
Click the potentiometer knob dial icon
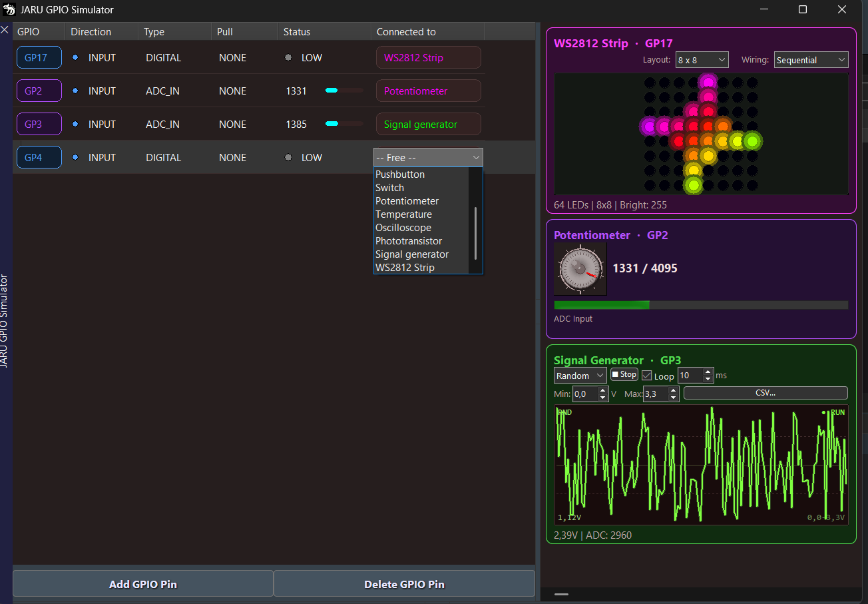click(579, 269)
